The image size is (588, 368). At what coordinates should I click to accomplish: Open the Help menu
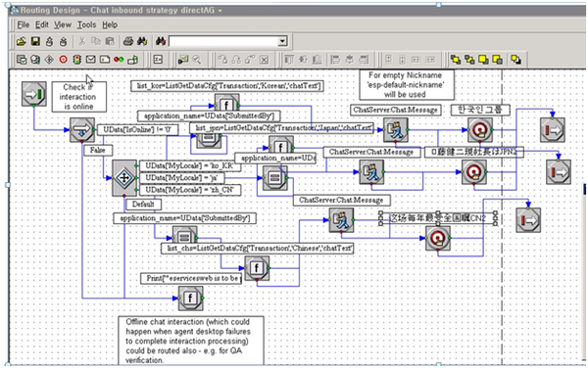point(110,24)
